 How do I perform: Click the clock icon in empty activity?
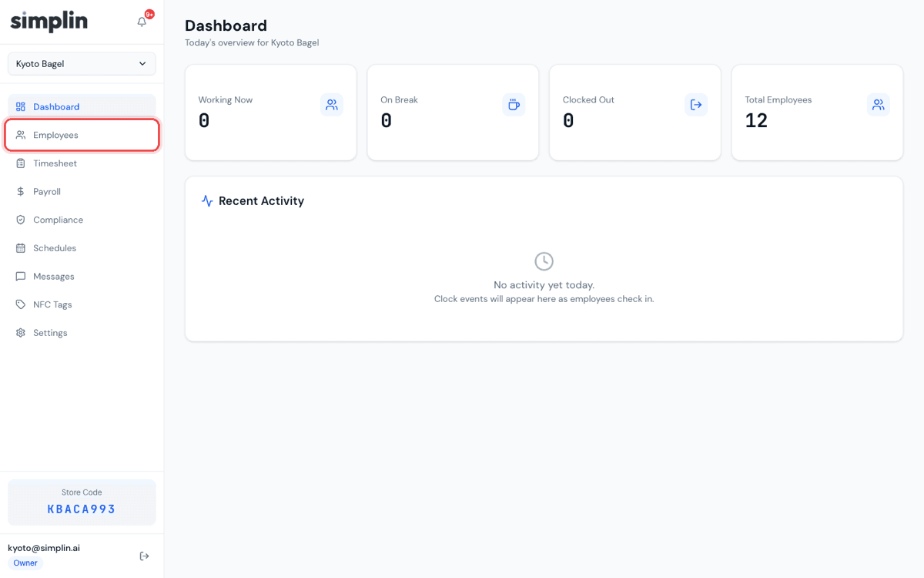pos(544,261)
